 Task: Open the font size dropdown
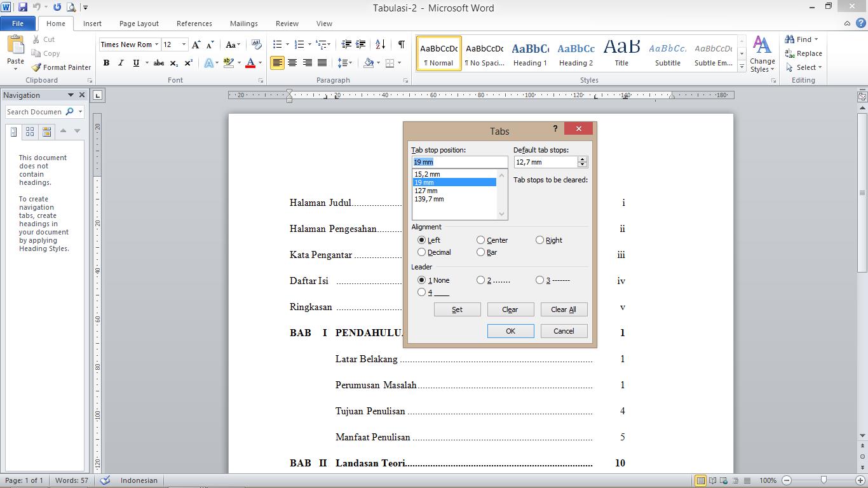[184, 44]
